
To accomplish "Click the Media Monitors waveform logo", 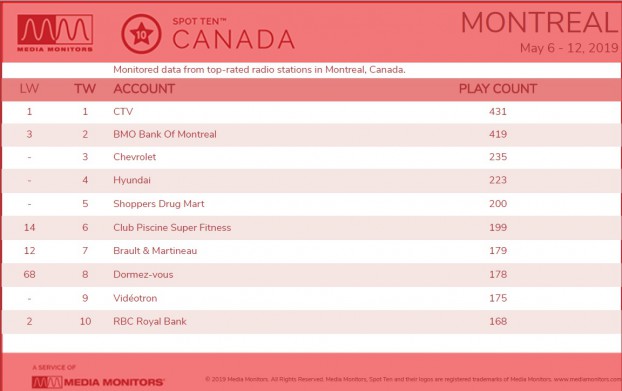I will click(x=55, y=33).
